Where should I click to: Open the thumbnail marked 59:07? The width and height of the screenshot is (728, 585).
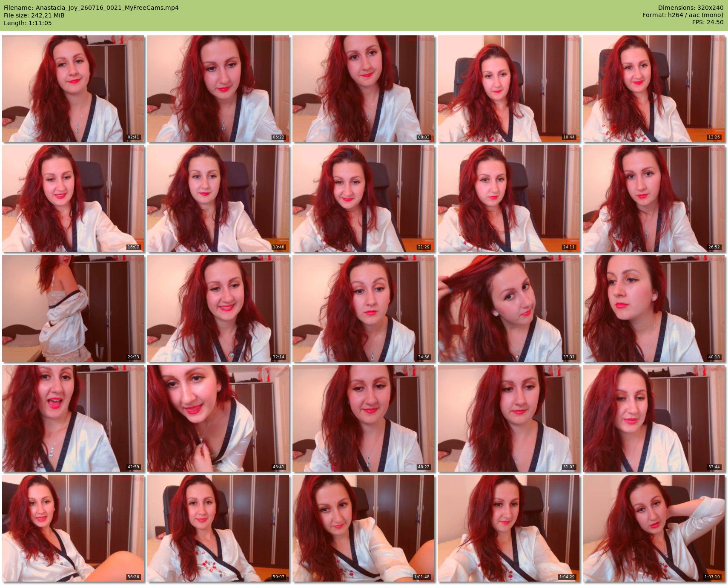tap(218, 528)
